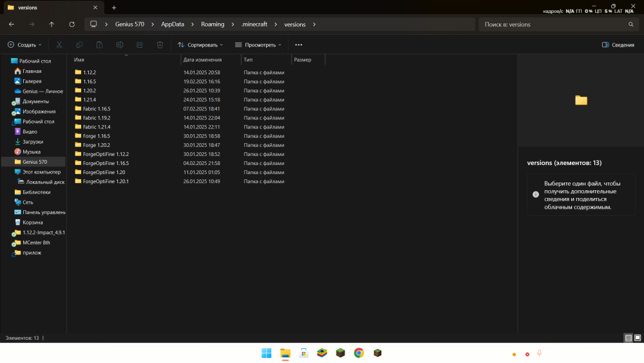
Task: Select the Fabric 1.21.4 folder
Action: tap(96, 127)
